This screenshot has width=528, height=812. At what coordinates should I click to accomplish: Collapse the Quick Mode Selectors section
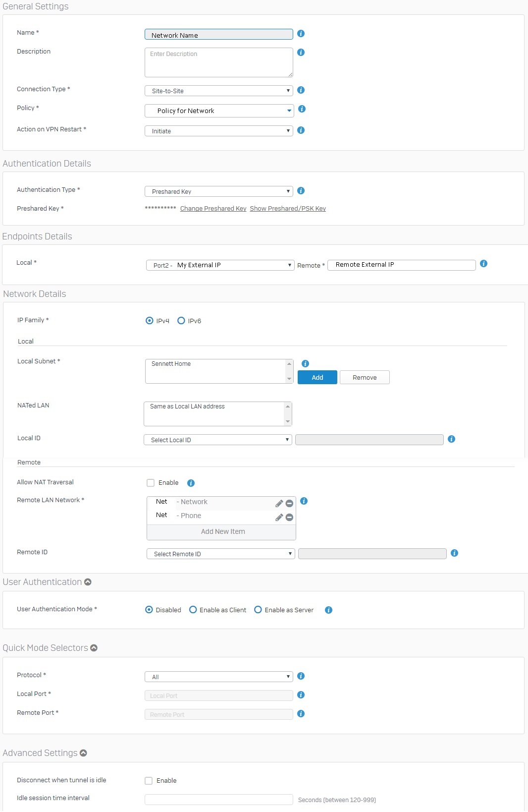point(94,648)
